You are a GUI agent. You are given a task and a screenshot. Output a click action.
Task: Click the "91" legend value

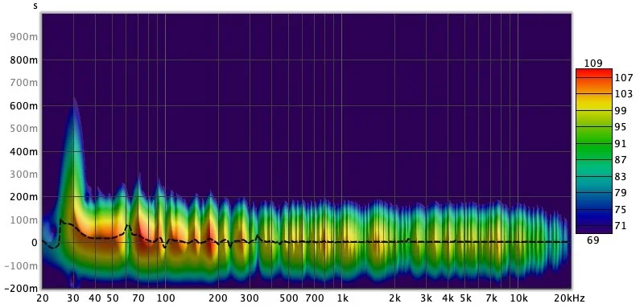tap(621, 143)
